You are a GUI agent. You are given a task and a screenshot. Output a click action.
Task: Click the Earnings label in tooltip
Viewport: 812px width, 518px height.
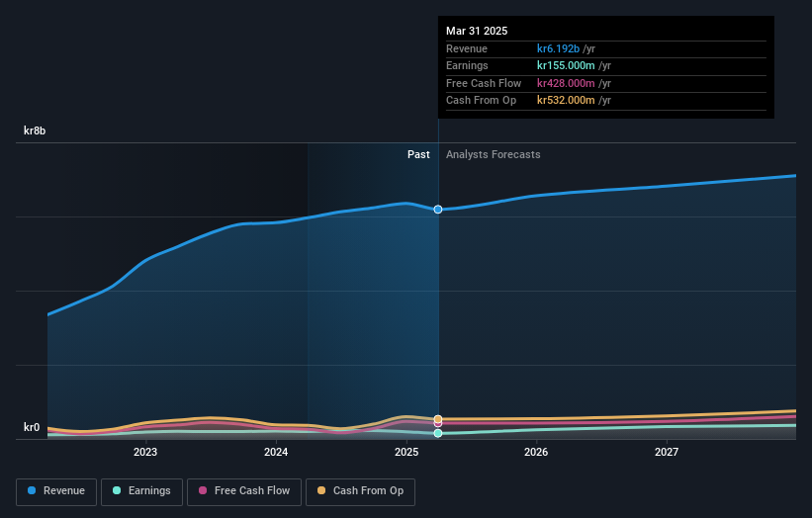click(x=467, y=65)
